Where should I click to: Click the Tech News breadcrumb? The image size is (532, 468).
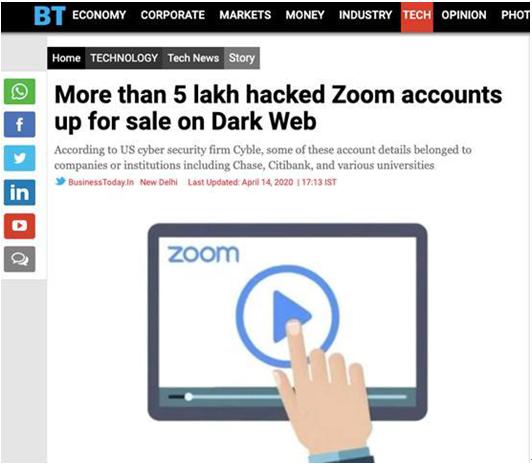[193, 58]
